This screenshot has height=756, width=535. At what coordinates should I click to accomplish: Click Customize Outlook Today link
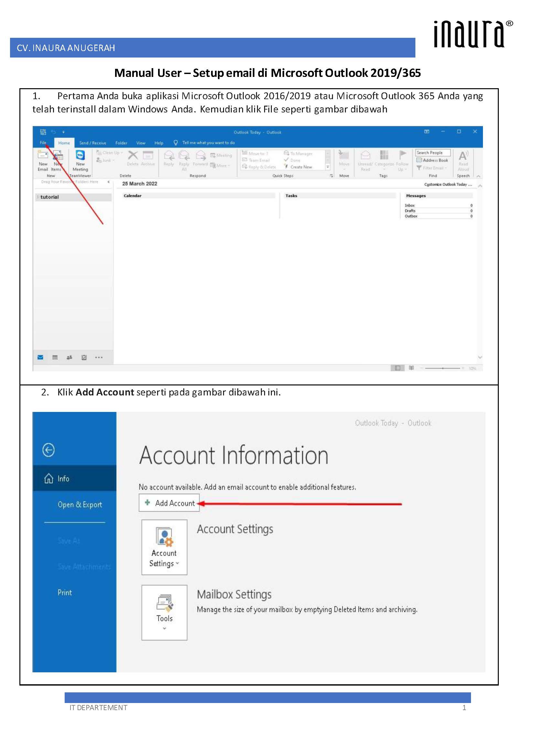(448, 184)
